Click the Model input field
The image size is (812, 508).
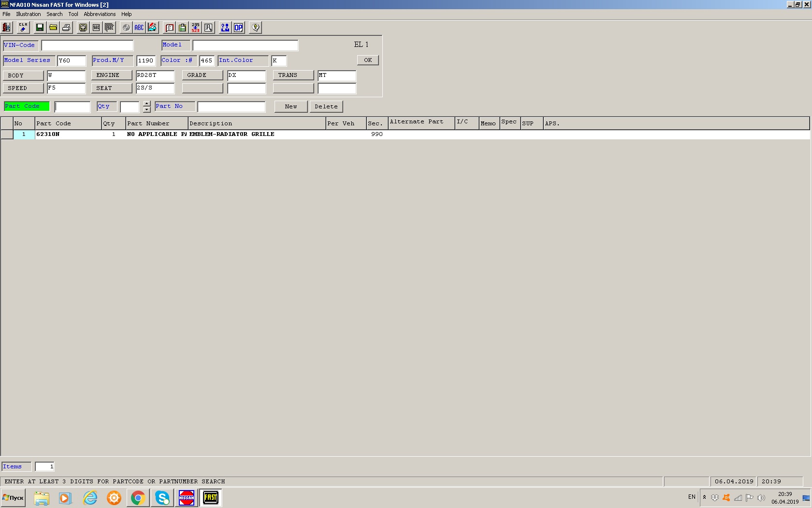246,45
